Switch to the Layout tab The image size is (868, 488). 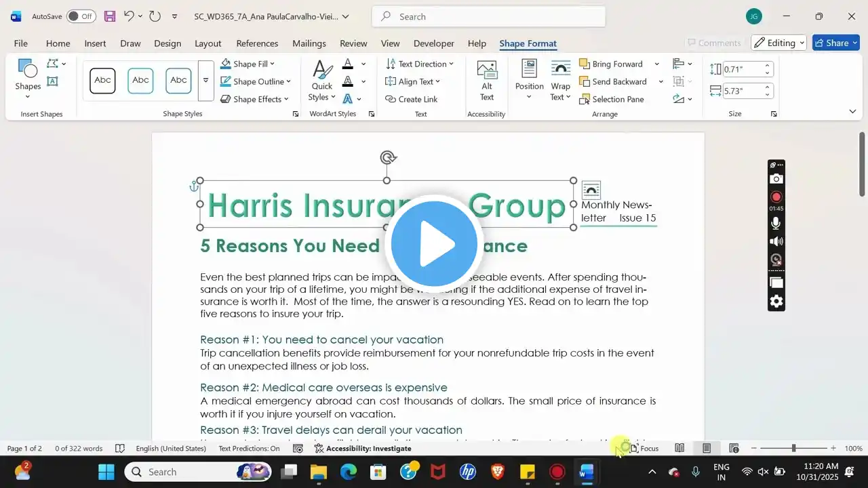pos(208,43)
